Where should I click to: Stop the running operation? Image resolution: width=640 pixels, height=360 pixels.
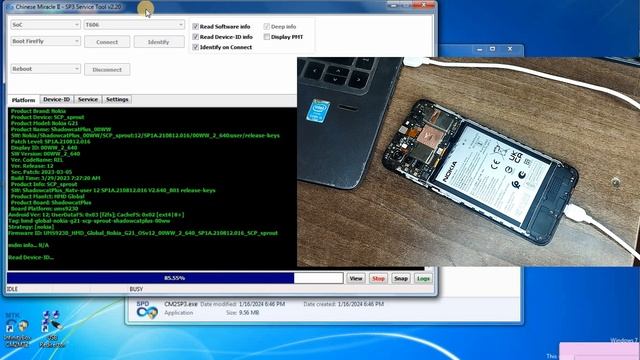point(378,278)
